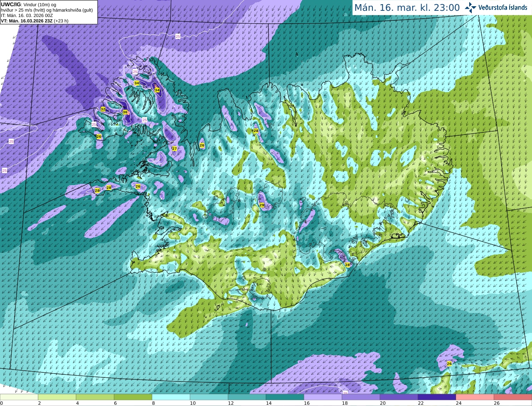Pick the 6–8 m/s olive green swatch
This screenshot has width=532, height=406.
(133, 397)
